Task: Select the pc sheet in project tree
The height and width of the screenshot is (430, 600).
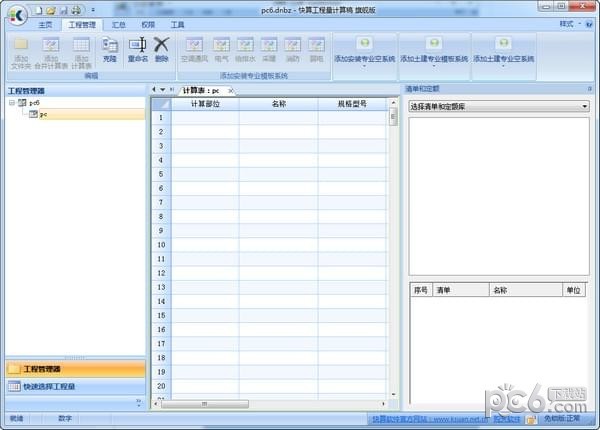Action: pyautogui.click(x=43, y=114)
